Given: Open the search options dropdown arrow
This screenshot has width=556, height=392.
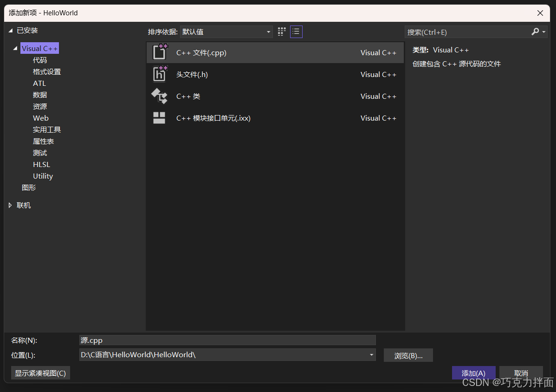Looking at the screenshot, I should [x=543, y=32].
